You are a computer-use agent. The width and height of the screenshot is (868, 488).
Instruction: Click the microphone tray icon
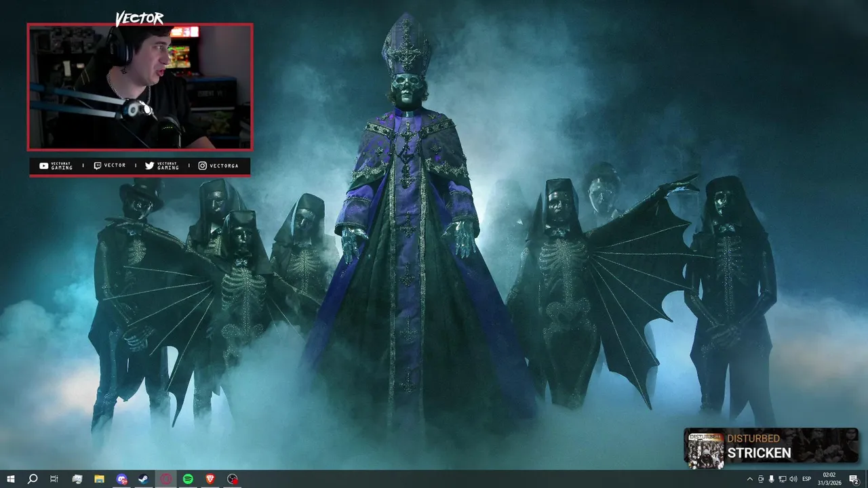pos(771,479)
